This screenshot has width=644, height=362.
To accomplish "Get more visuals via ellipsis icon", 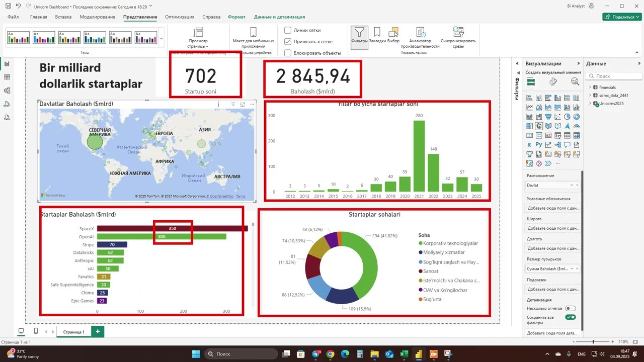I will point(558,163).
